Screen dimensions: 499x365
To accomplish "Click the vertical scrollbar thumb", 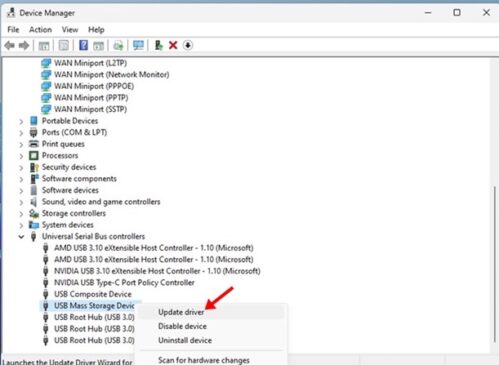I will [494, 264].
